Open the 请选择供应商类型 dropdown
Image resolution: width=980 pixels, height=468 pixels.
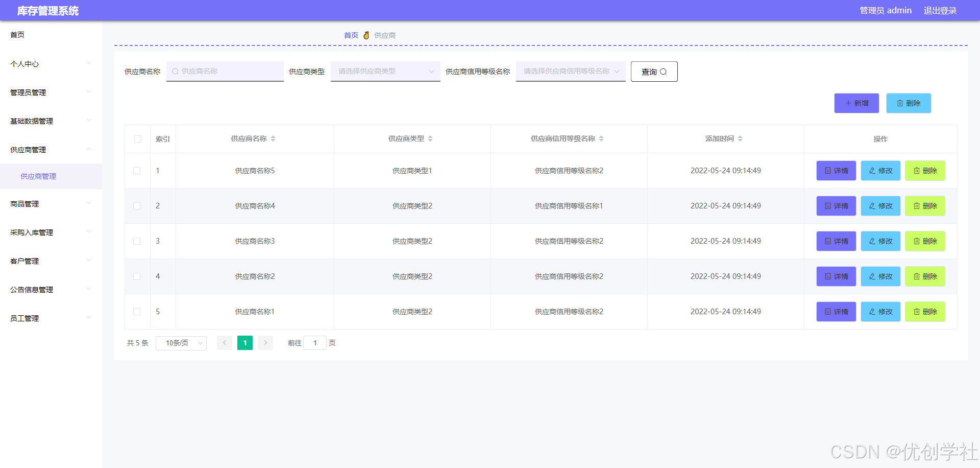coord(385,72)
